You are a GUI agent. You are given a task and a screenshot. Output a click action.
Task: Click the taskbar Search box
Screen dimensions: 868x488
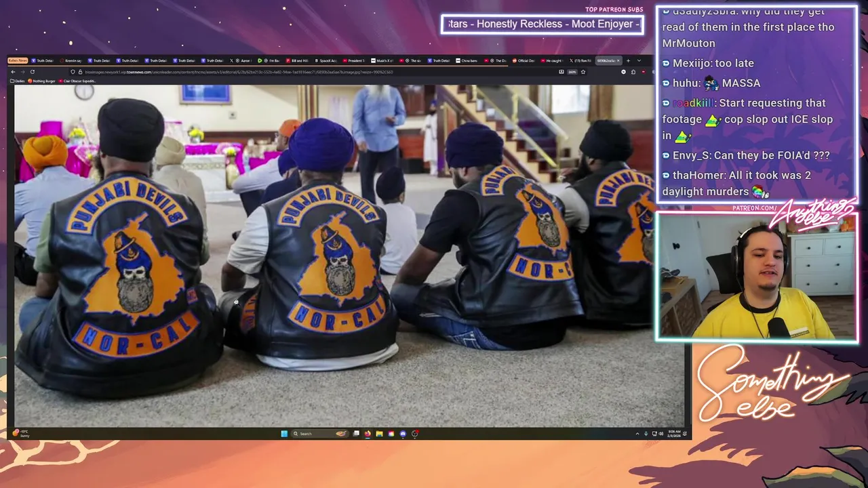[321, 434]
